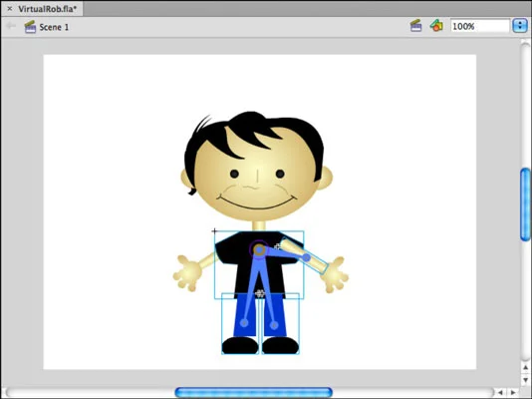Click the 100% zoom input field
The height and width of the screenshot is (399, 532).
click(480, 26)
